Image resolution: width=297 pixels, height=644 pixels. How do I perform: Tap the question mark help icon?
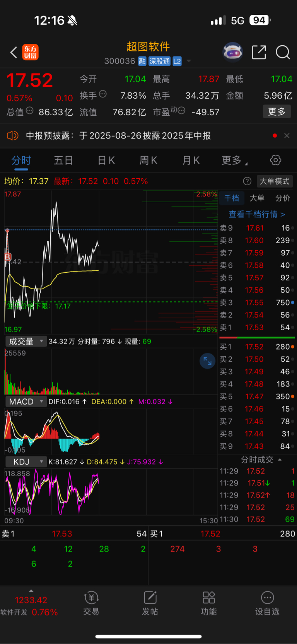pos(247,181)
